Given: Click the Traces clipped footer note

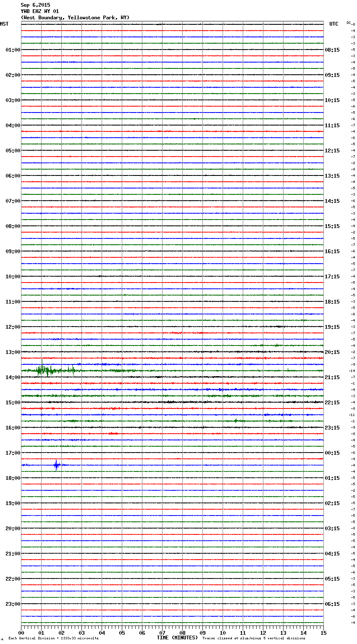Looking at the screenshot, I should click(254, 639).
